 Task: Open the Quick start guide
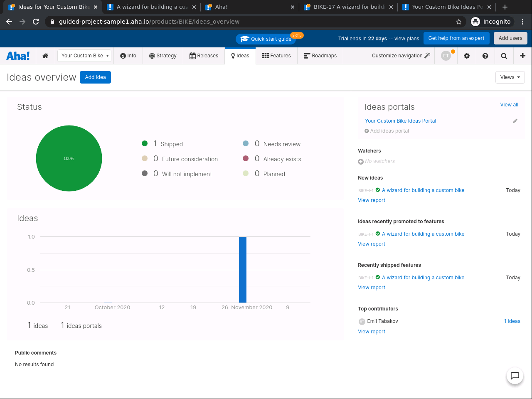pyautogui.click(x=266, y=39)
